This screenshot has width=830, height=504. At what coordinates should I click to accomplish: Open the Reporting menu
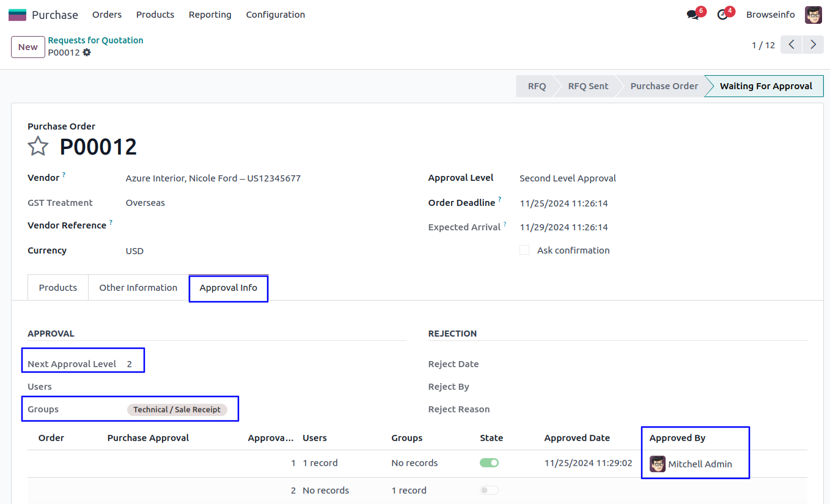[x=210, y=15]
